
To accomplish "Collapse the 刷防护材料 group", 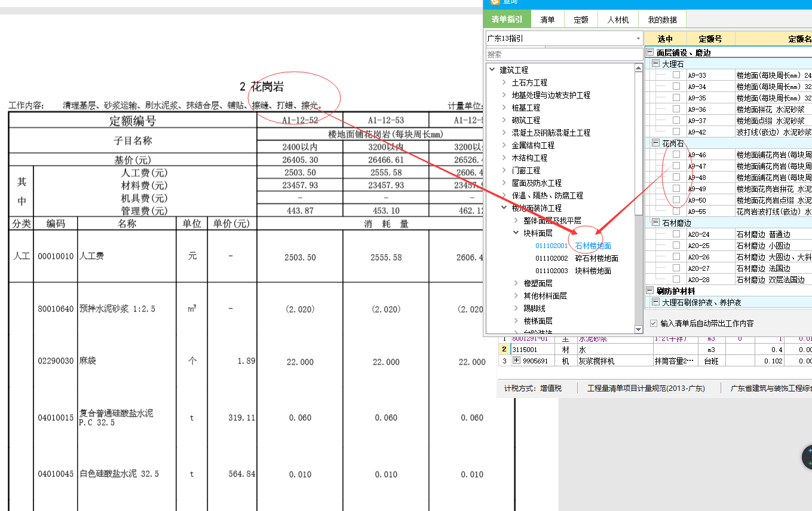I will 650,291.
